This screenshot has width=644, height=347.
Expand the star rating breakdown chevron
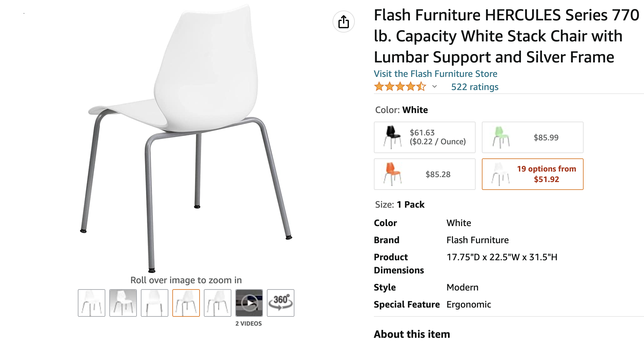(434, 87)
